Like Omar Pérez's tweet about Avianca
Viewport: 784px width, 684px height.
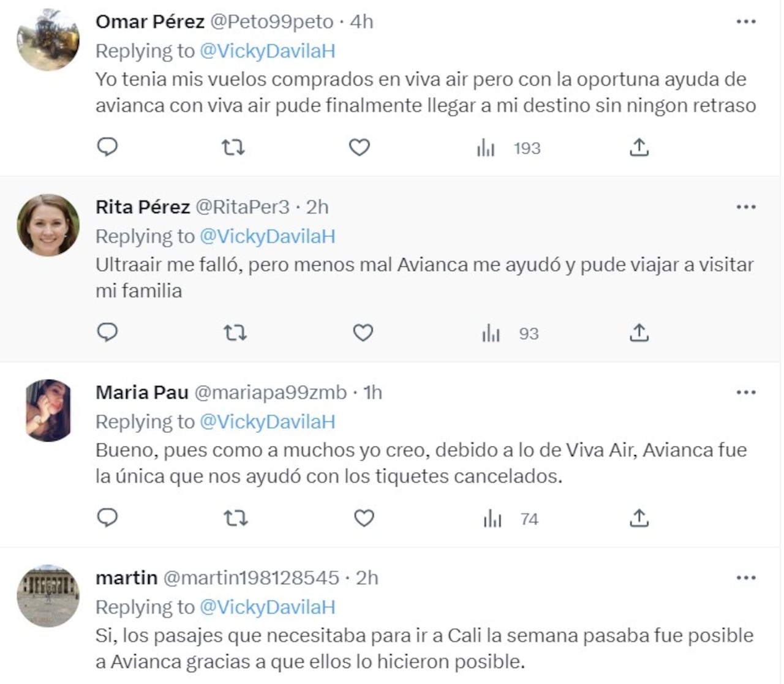358,147
